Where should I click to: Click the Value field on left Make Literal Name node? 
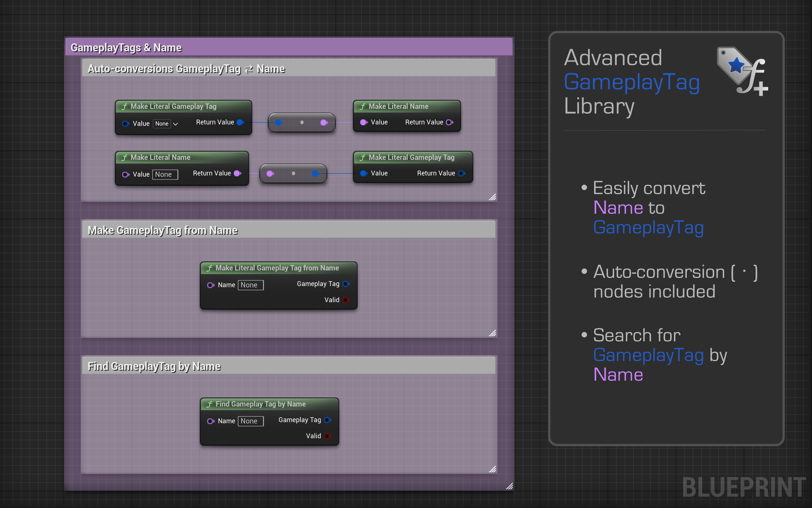165,174
